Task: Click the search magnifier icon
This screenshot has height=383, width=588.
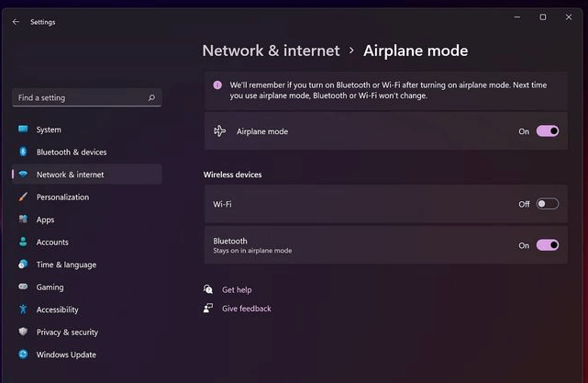Action: (151, 97)
